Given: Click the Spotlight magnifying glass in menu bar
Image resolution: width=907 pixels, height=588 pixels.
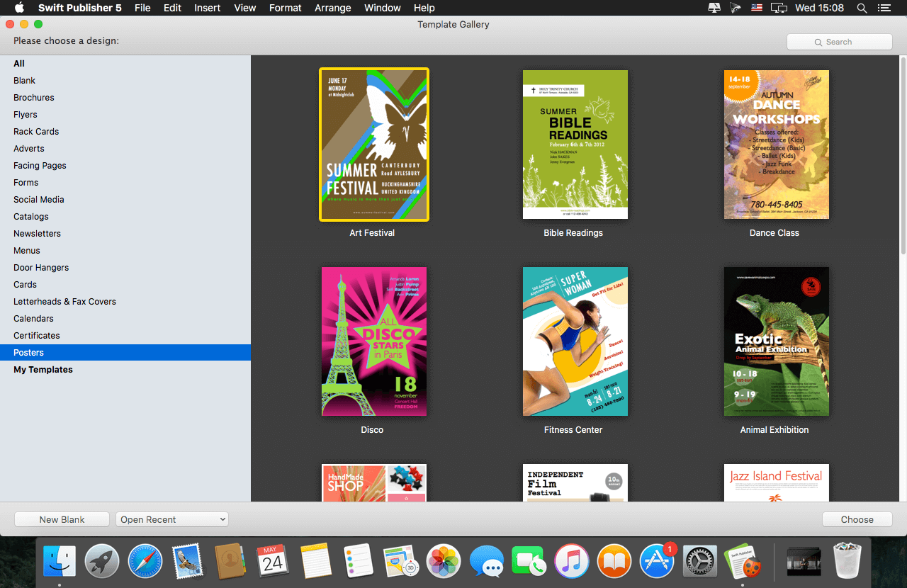Looking at the screenshot, I should click(862, 8).
